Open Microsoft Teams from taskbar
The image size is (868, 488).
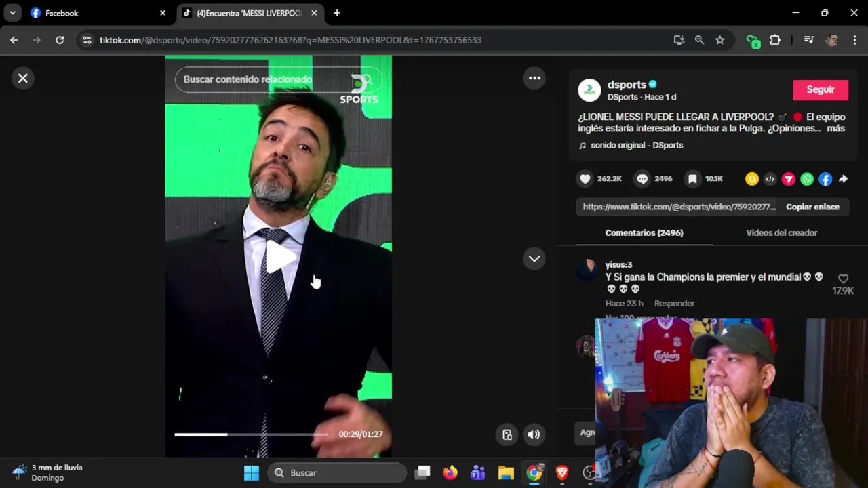[x=478, y=473]
